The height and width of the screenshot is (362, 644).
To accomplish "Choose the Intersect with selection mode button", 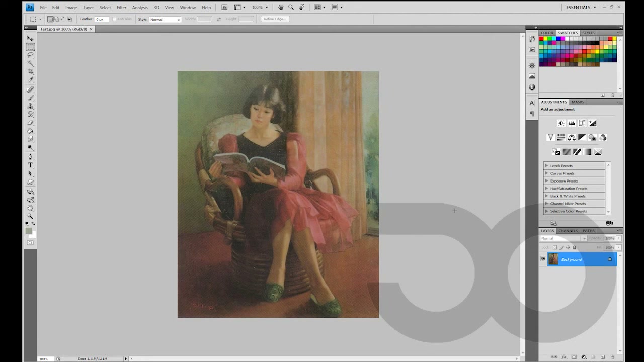I will coord(69,19).
